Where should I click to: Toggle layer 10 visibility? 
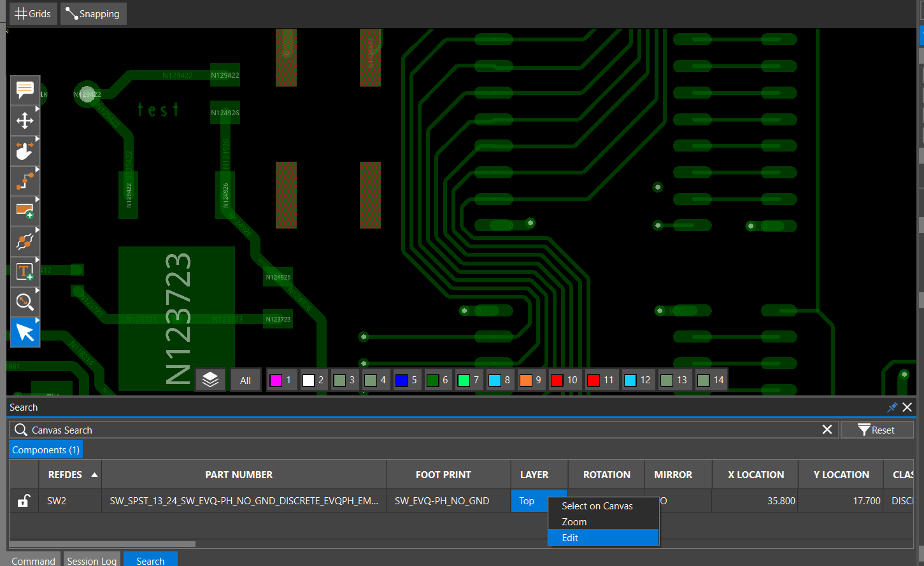[x=564, y=380]
